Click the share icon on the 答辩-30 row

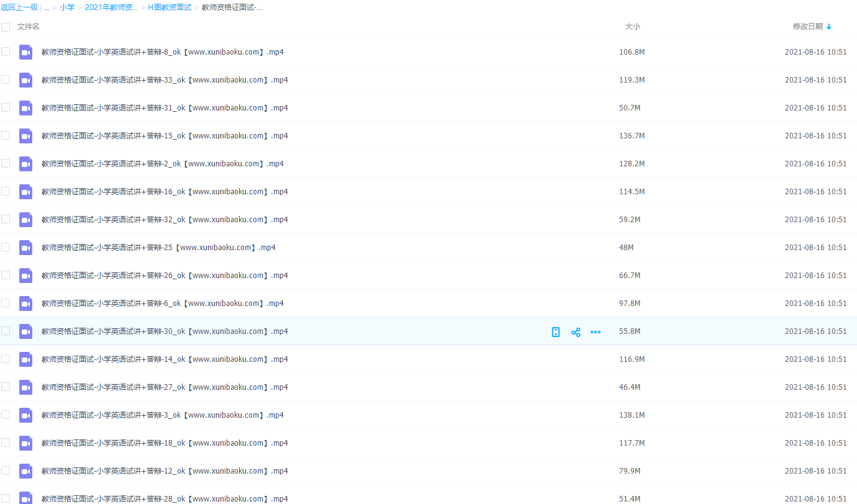click(576, 332)
